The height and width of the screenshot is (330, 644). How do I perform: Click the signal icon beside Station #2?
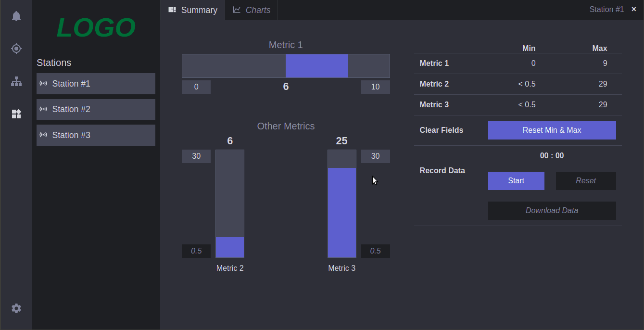(43, 109)
